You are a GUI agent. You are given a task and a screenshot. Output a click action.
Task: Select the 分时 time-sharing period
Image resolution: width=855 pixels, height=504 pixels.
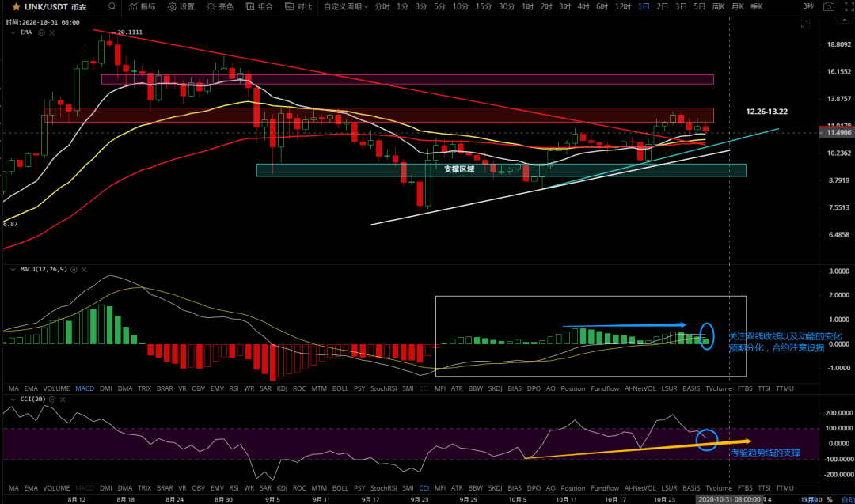tap(382, 6)
